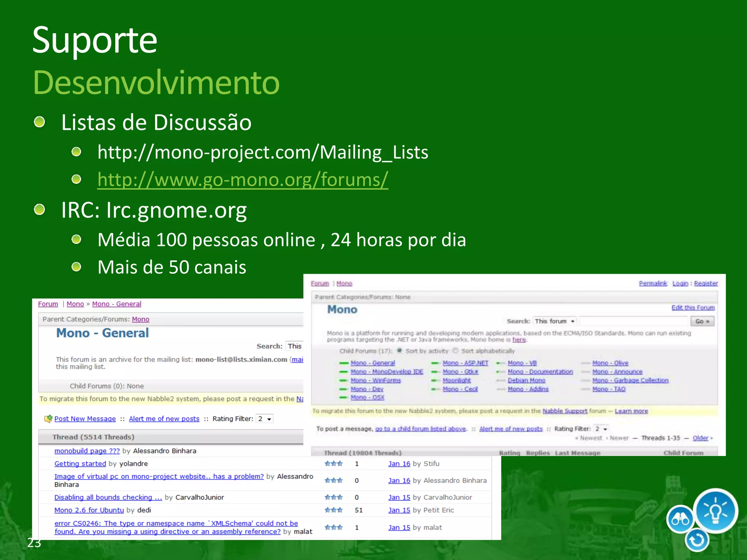The image size is (747, 560).
Task: Open Mono - TAO child forum
Action: 609,389
